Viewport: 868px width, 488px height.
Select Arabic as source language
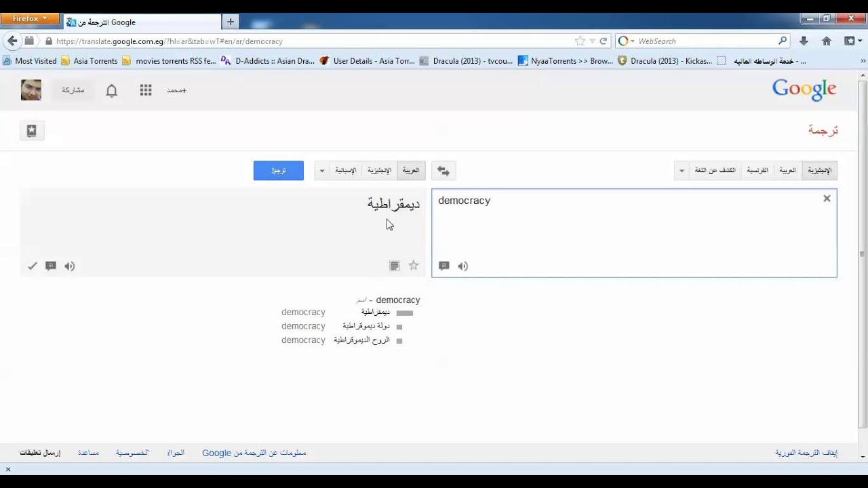pyautogui.click(x=787, y=171)
